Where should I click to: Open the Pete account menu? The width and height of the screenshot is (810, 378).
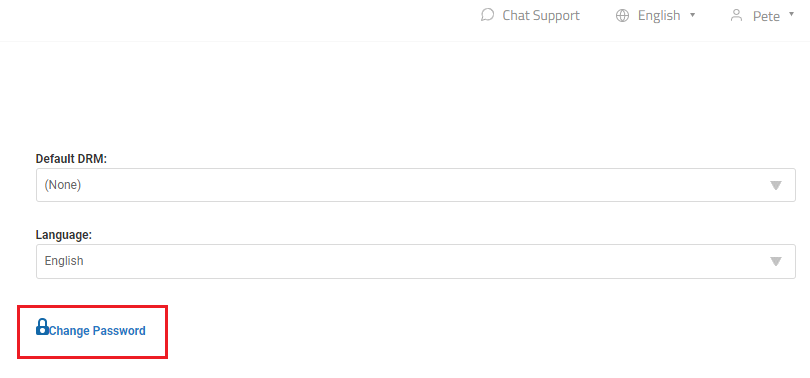pyautogui.click(x=761, y=15)
